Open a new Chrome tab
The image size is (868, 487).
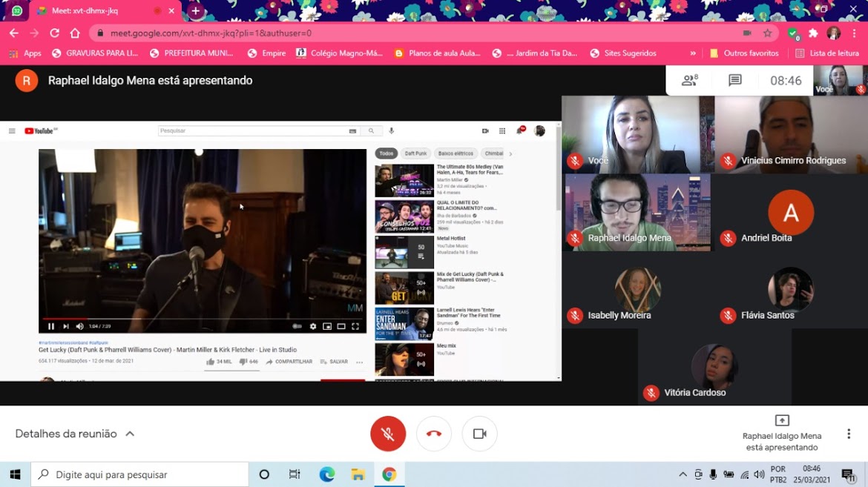[195, 11]
